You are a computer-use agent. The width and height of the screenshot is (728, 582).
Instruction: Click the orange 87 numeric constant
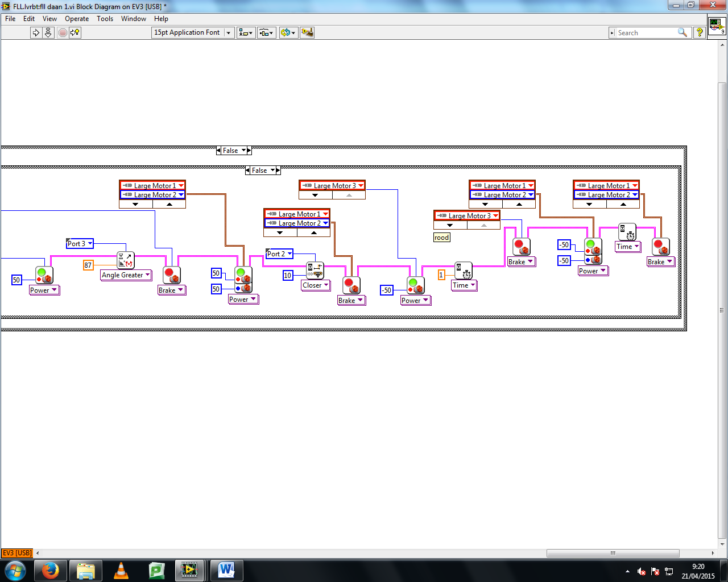tap(88, 265)
